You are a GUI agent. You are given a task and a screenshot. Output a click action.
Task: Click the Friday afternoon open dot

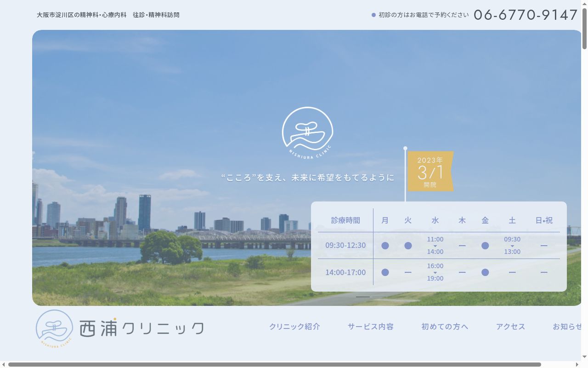tap(485, 272)
